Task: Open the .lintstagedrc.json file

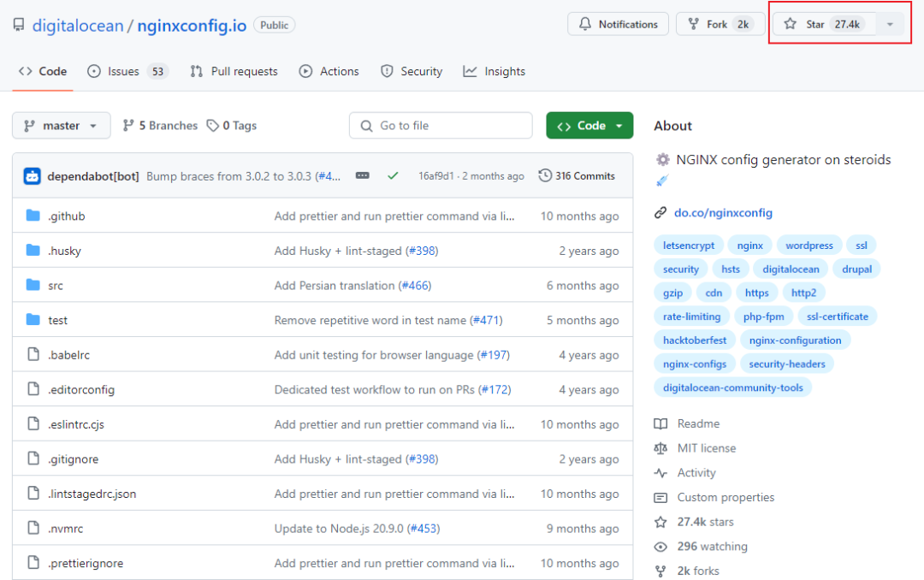Action: [92, 494]
